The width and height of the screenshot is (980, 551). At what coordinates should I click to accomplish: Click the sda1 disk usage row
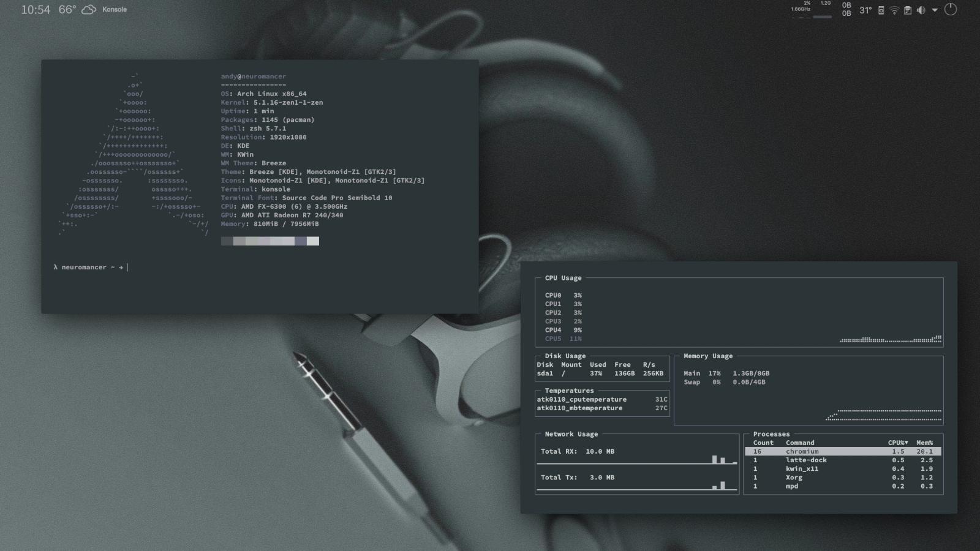[600, 373]
